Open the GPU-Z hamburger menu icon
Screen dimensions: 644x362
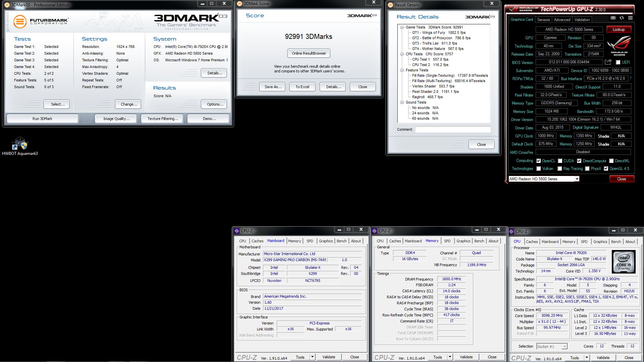[630, 18]
